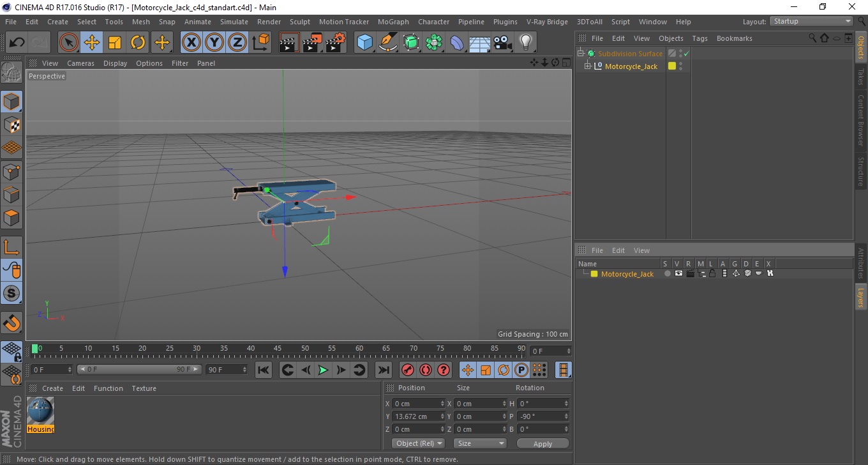
Task: Switch to Model mode in left palette
Action: 11,102
